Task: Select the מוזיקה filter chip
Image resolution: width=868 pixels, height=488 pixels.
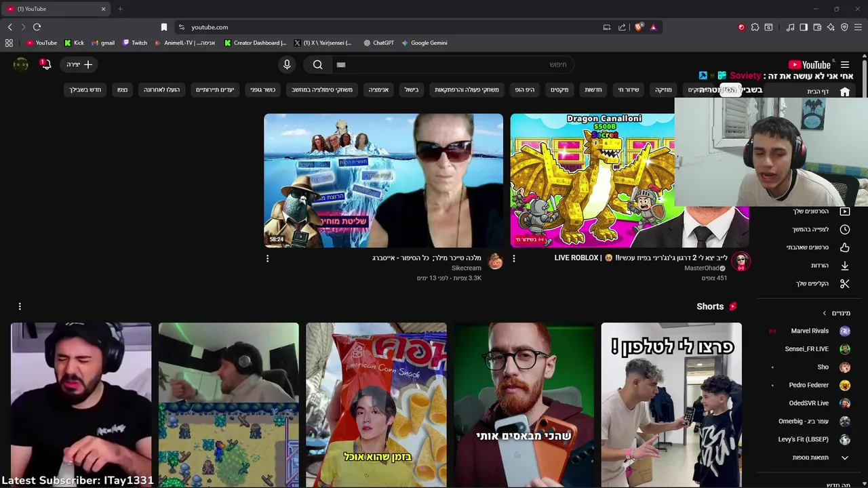Action: (x=663, y=89)
